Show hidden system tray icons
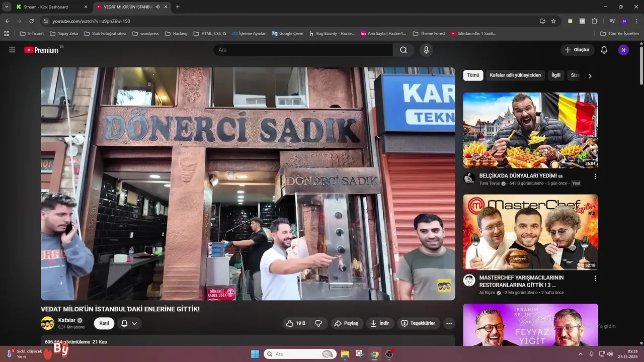This screenshot has height=362, width=644. click(580, 354)
